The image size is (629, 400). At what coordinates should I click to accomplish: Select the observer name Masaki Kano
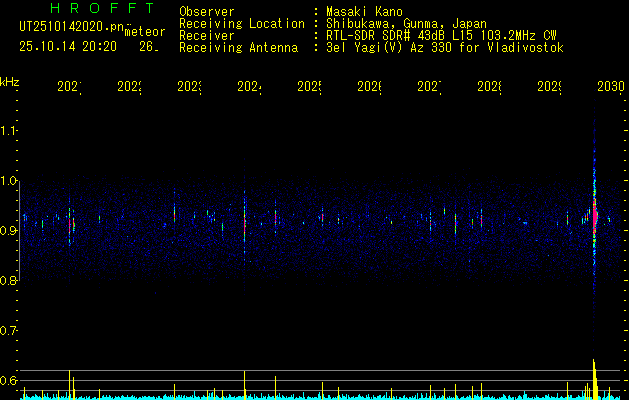(x=364, y=11)
